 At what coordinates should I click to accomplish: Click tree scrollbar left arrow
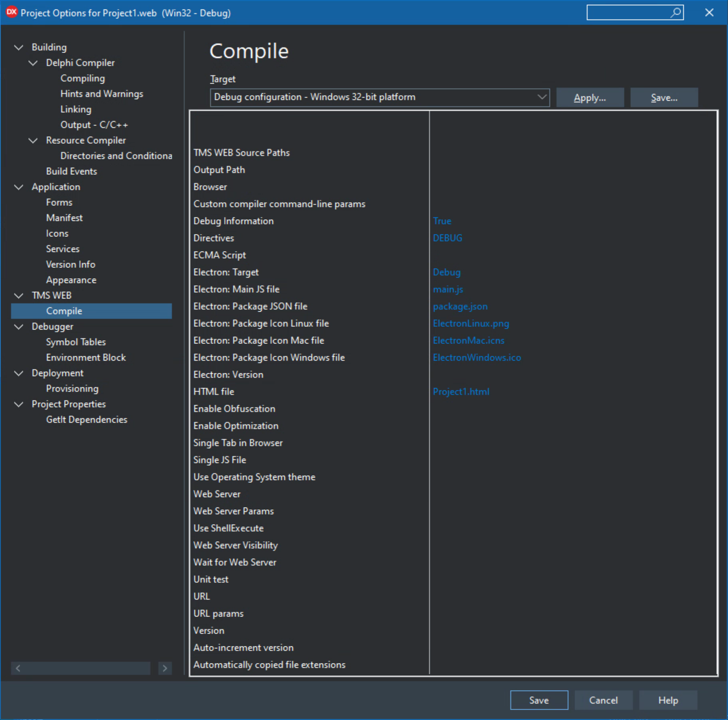click(18, 668)
